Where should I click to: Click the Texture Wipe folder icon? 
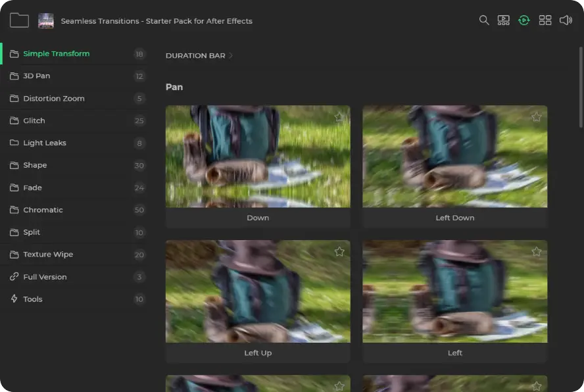pos(14,255)
